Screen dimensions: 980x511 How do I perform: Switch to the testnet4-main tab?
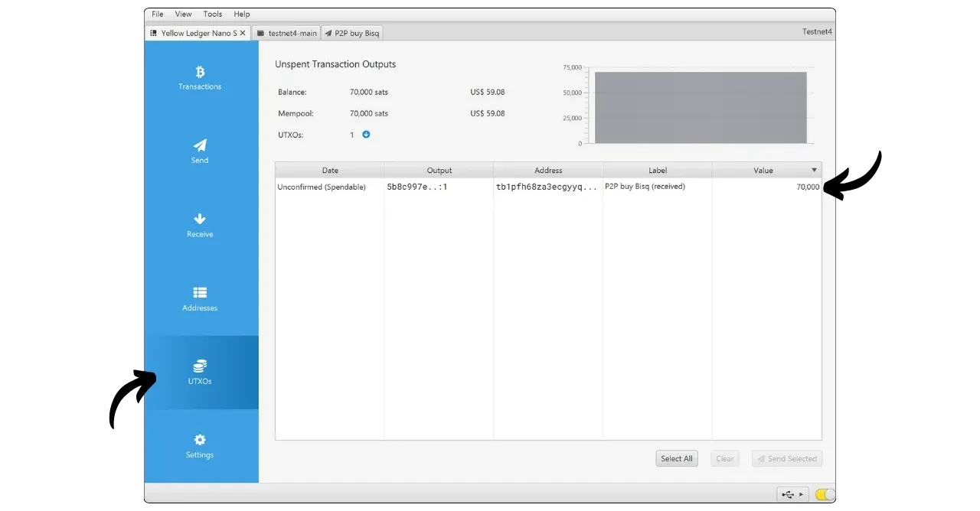286,34
